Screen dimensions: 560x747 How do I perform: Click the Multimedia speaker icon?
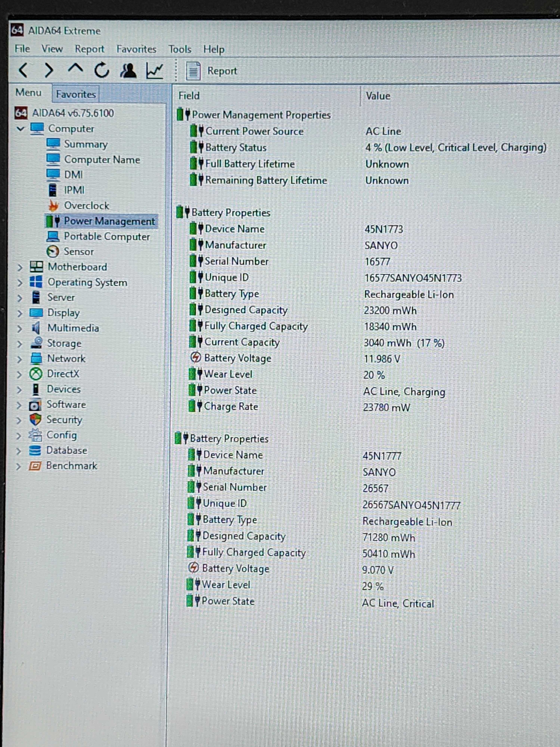pos(36,328)
